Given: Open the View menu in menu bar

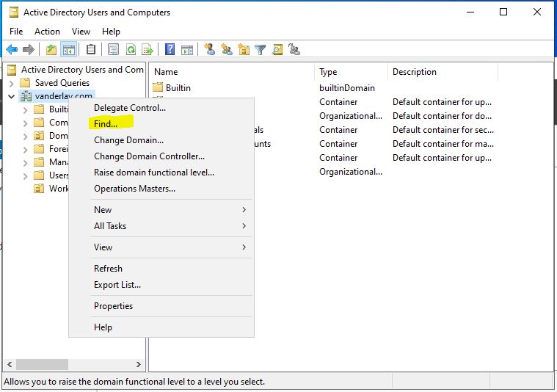Looking at the screenshot, I should (x=81, y=32).
